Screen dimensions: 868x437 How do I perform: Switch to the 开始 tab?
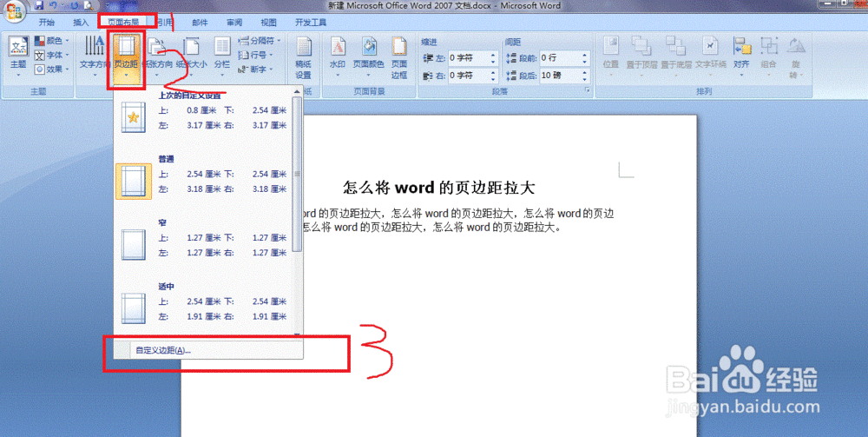click(x=47, y=23)
